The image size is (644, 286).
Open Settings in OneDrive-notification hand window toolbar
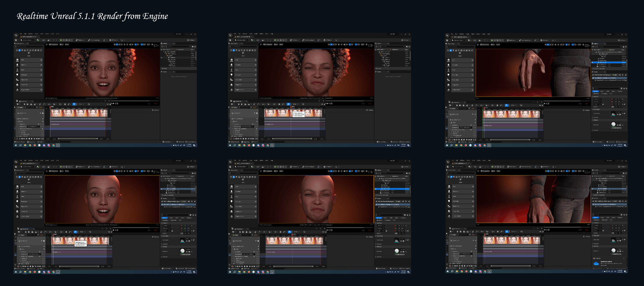[x=622, y=167]
